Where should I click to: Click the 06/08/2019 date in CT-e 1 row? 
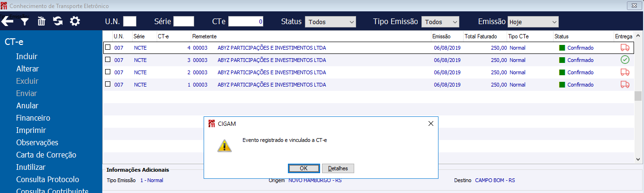coord(447,85)
